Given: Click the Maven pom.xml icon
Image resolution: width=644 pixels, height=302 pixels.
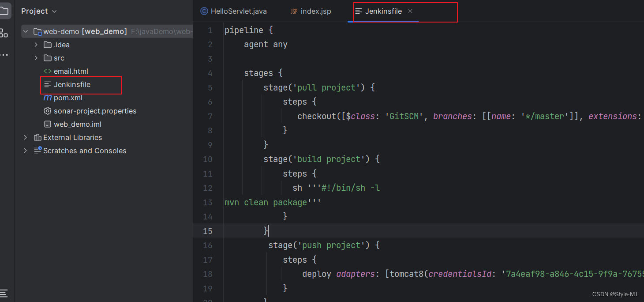Looking at the screenshot, I should point(48,98).
